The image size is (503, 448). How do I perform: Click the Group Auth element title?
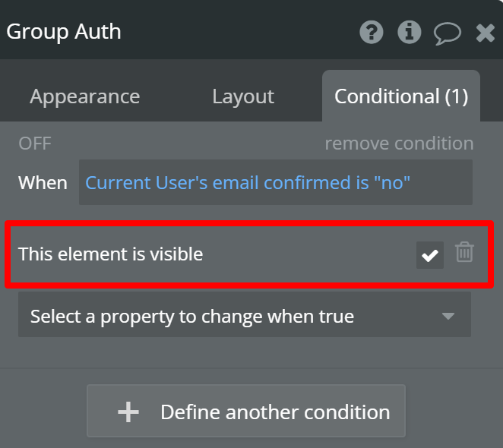64,32
